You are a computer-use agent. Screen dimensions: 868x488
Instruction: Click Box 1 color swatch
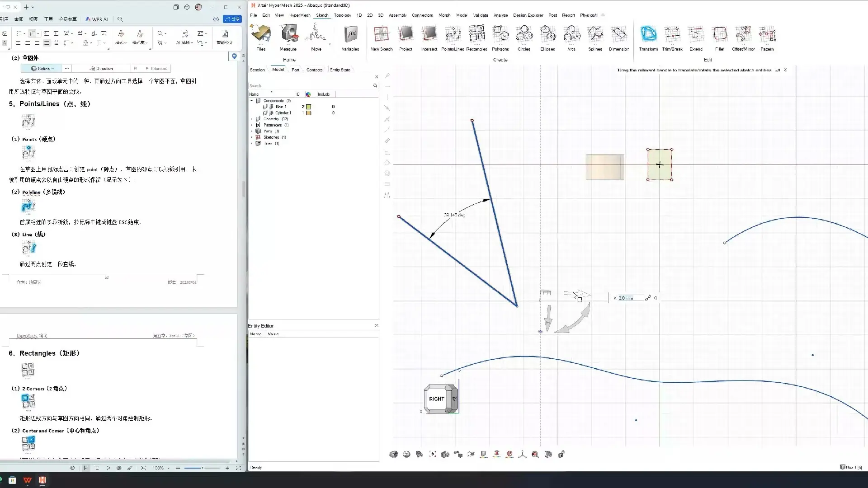[x=309, y=107]
